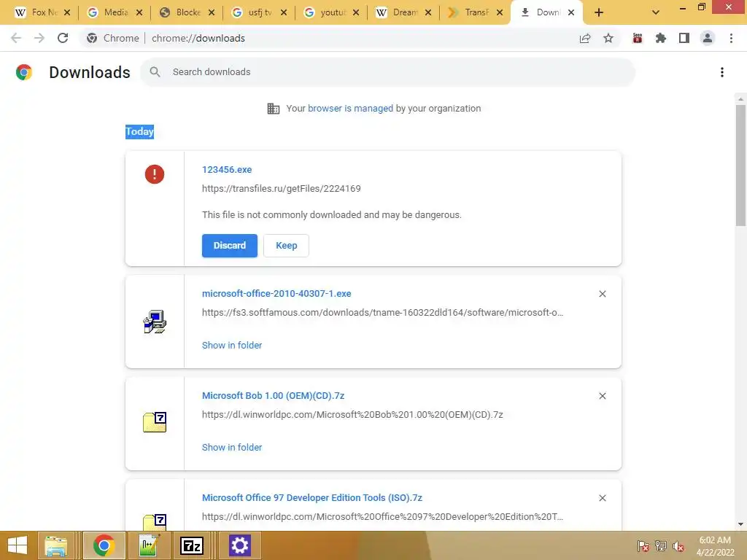Open the 123456.exe file link
The width and height of the screenshot is (747, 560).
click(227, 169)
